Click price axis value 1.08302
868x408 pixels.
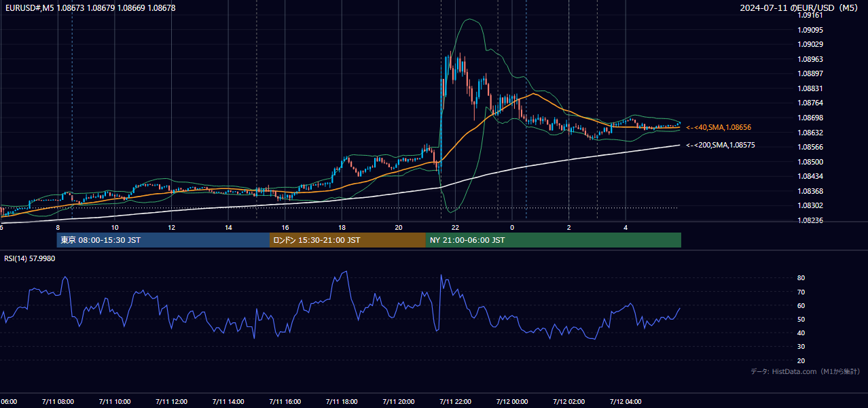(810, 205)
